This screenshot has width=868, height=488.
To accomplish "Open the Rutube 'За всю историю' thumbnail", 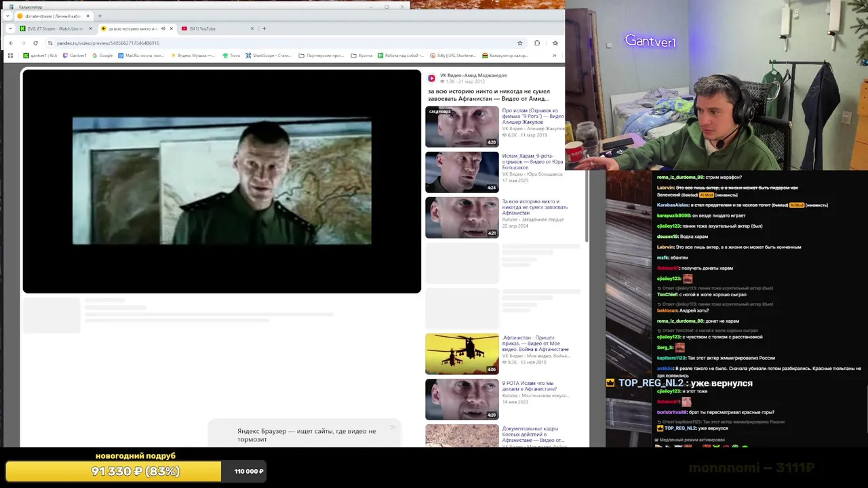I will (x=462, y=218).
